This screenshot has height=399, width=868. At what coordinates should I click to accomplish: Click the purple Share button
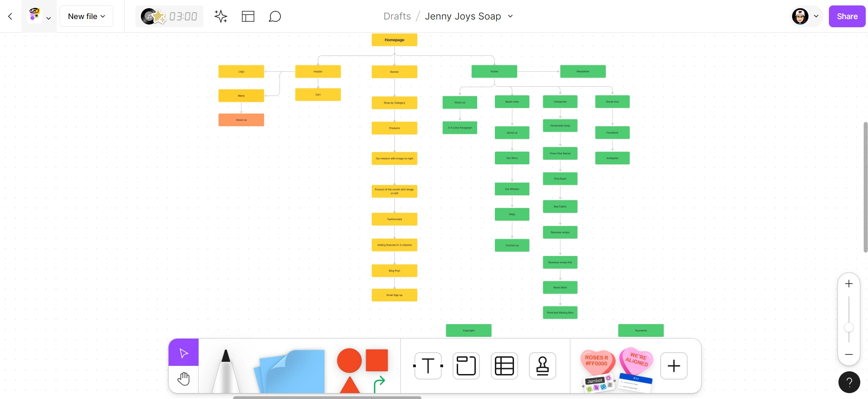point(847,16)
